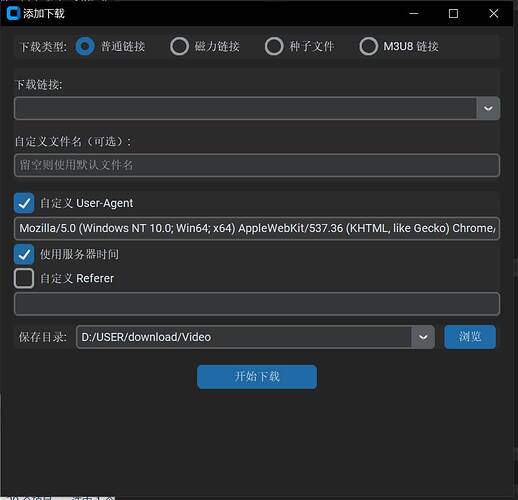The image size is (518, 500).
Task: Minimize the 添加下载 window
Action: coord(414,13)
